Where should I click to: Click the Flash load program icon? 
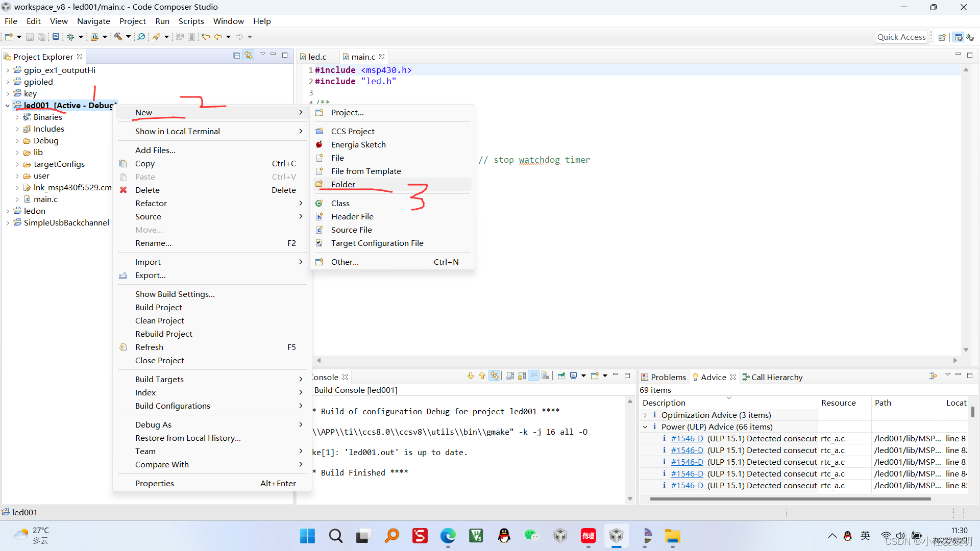point(94,37)
